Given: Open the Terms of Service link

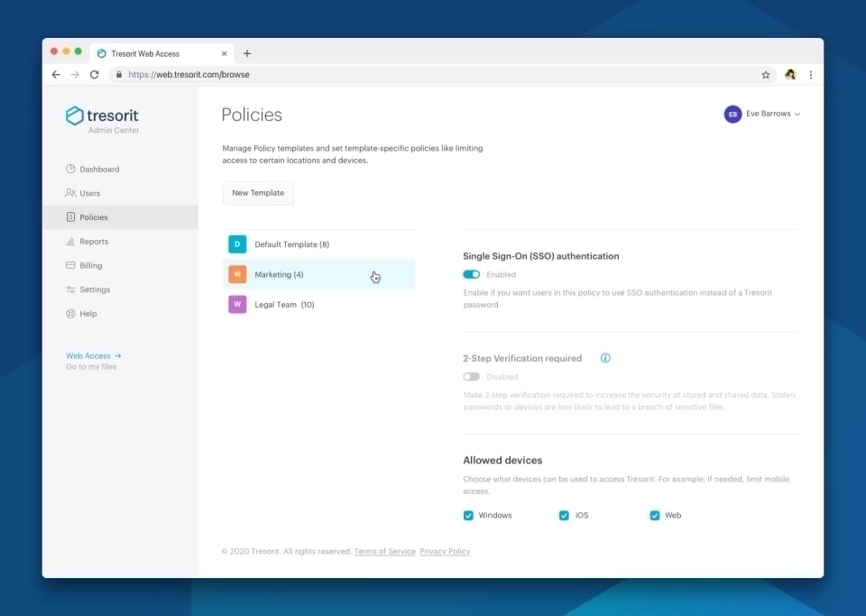Looking at the screenshot, I should [x=384, y=551].
